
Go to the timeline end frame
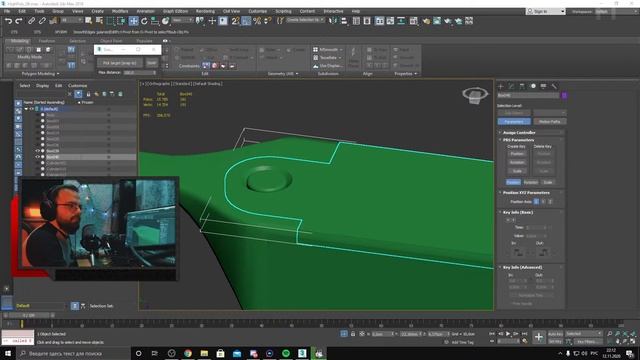pyautogui.click(x=524, y=334)
